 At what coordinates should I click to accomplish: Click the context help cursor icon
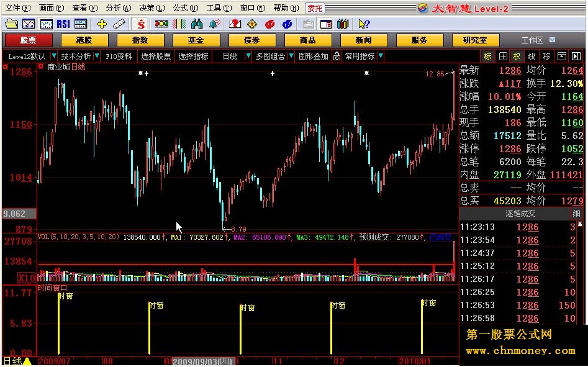coord(364,24)
